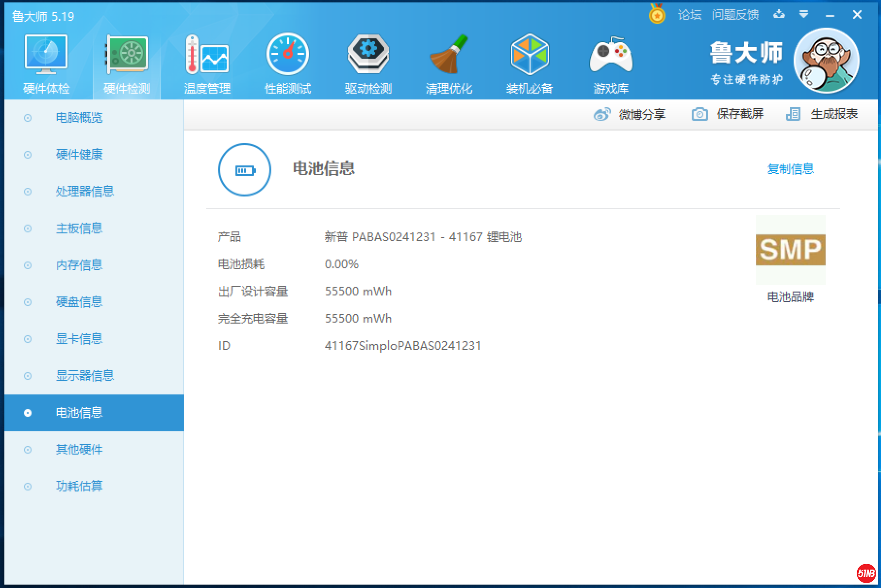Select 硬盘信息 in the sidebar

(x=79, y=302)
